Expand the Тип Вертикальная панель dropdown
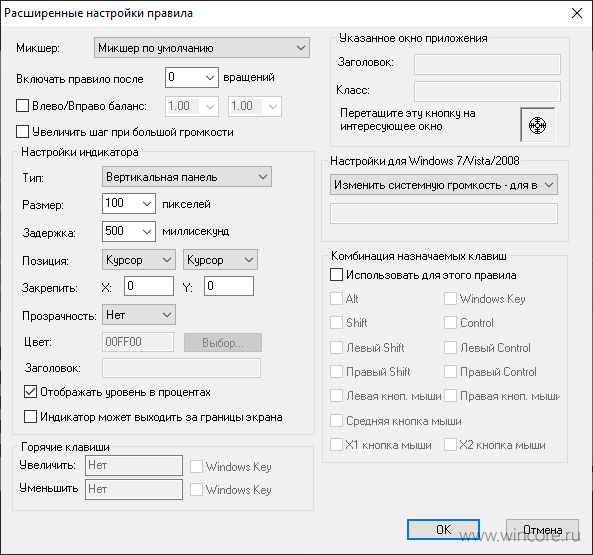The height and width of the screenshot is (555, 593). point(187,177)
